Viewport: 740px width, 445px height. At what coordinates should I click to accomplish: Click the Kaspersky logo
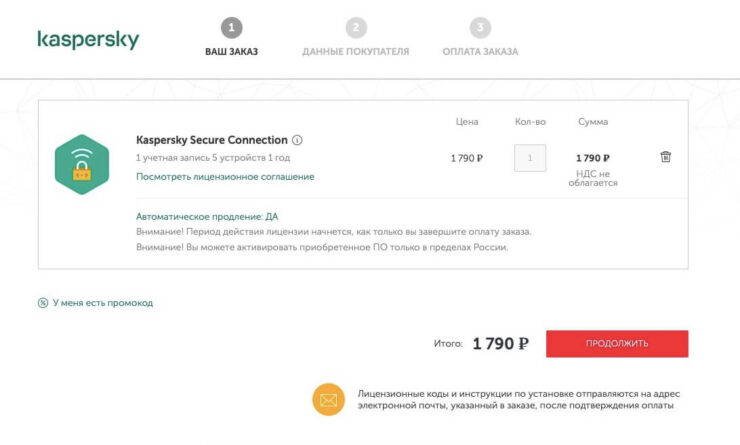(88, 40)
